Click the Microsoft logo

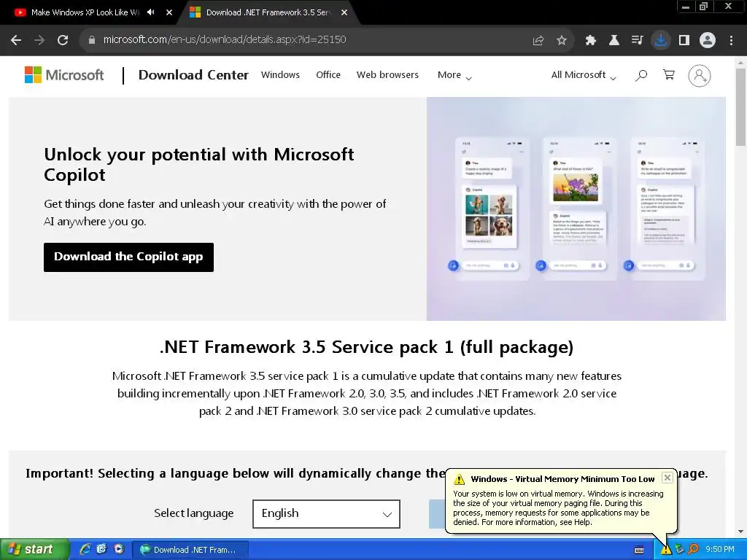(x=64, y=75)
